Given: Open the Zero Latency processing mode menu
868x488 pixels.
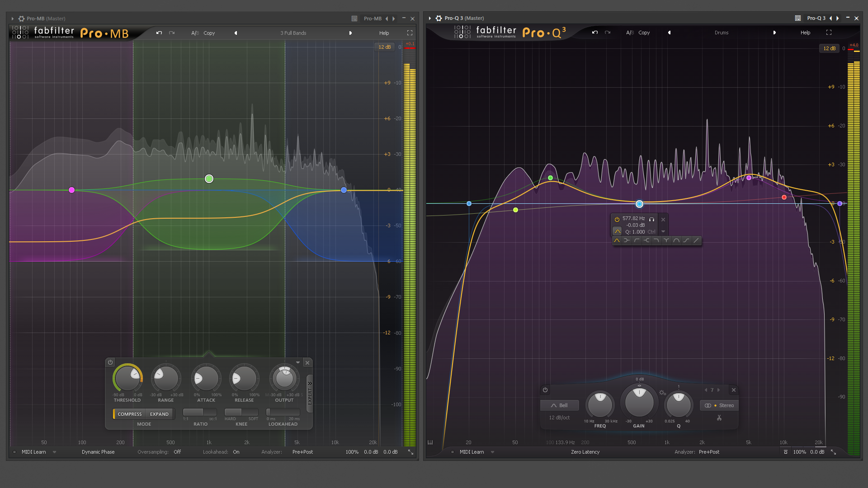Looking at the screenshot, I should tap(585, 452).
